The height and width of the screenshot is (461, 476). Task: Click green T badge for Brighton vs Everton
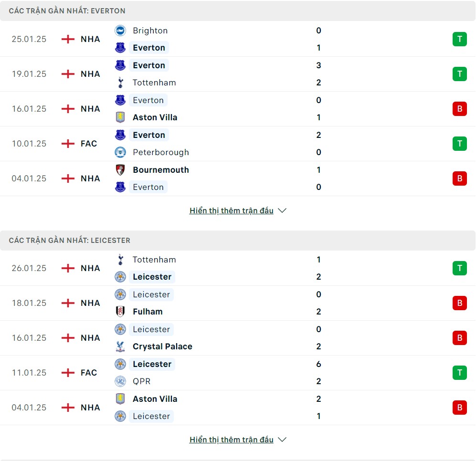click(460, 39)
